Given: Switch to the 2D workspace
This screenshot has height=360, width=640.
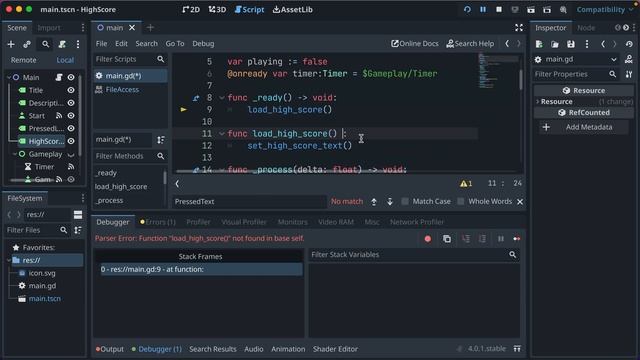Looking at the screenshot, I should [191, 9].
